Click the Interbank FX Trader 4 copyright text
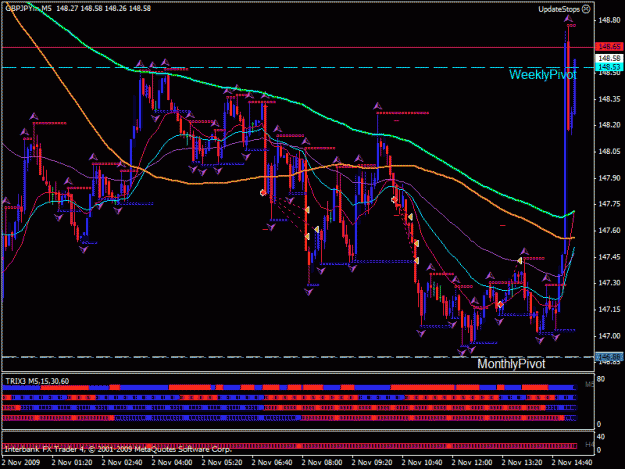 coord(118,449)
